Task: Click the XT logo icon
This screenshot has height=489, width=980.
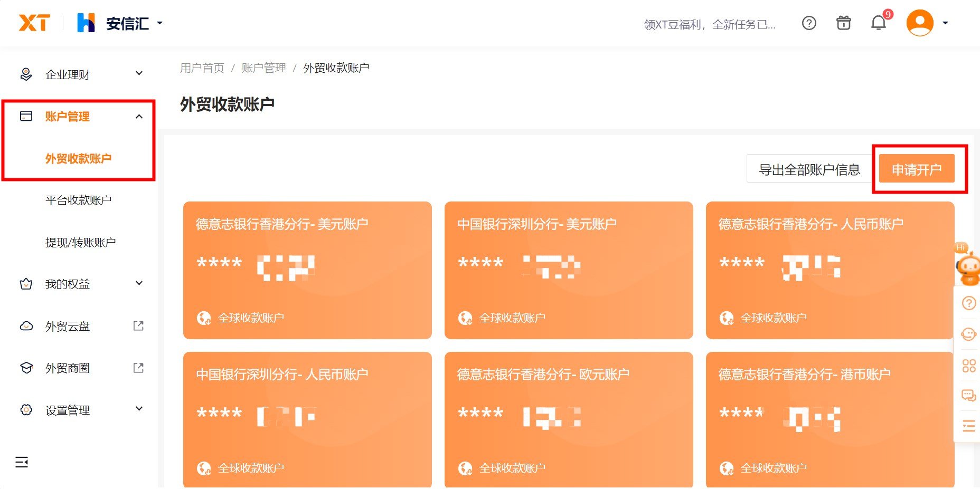Action: point(34,23)
